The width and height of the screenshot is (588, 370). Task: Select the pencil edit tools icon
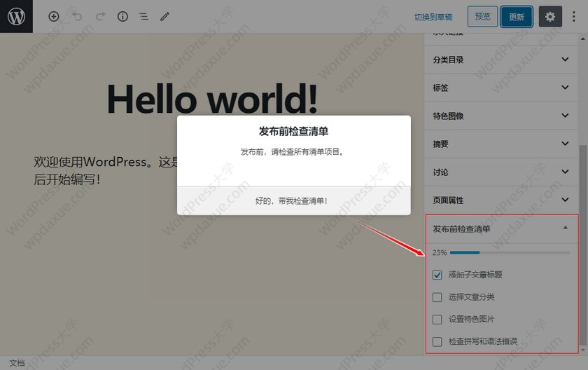point(164,17)
